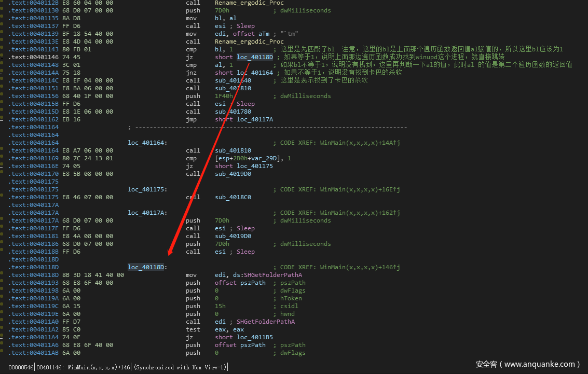Select the loc_40118D label definition line
The width and height of the screenshot is (588, 374).
[x=147, y=267]
